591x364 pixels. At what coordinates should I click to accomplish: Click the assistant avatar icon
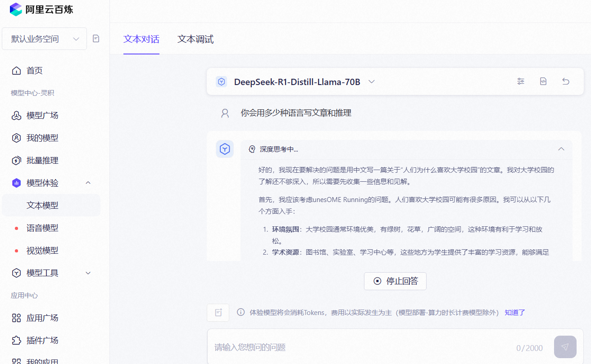tap(225, 149)
